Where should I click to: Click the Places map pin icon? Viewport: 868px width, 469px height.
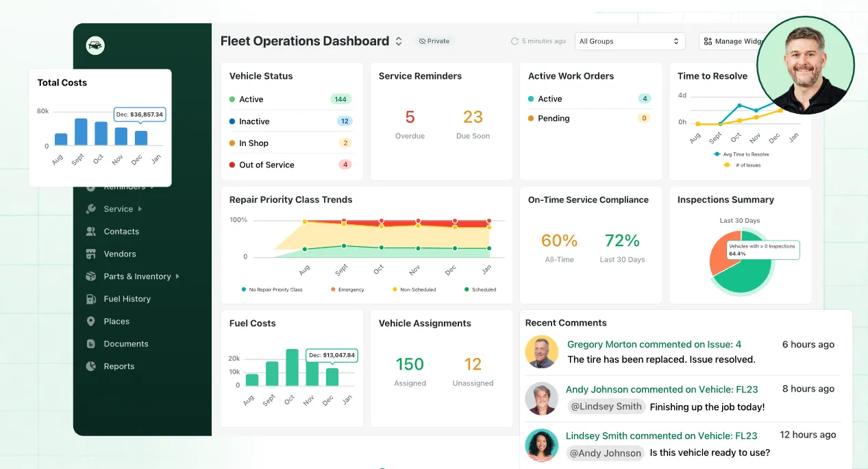(91, 321)
